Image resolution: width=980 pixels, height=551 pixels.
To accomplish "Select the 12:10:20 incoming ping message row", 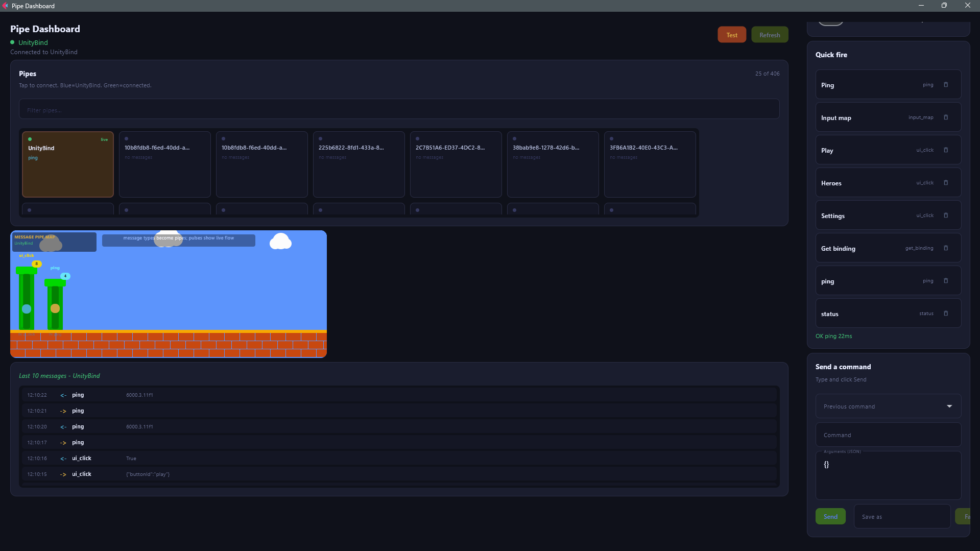I will click(x=399, y=426).
